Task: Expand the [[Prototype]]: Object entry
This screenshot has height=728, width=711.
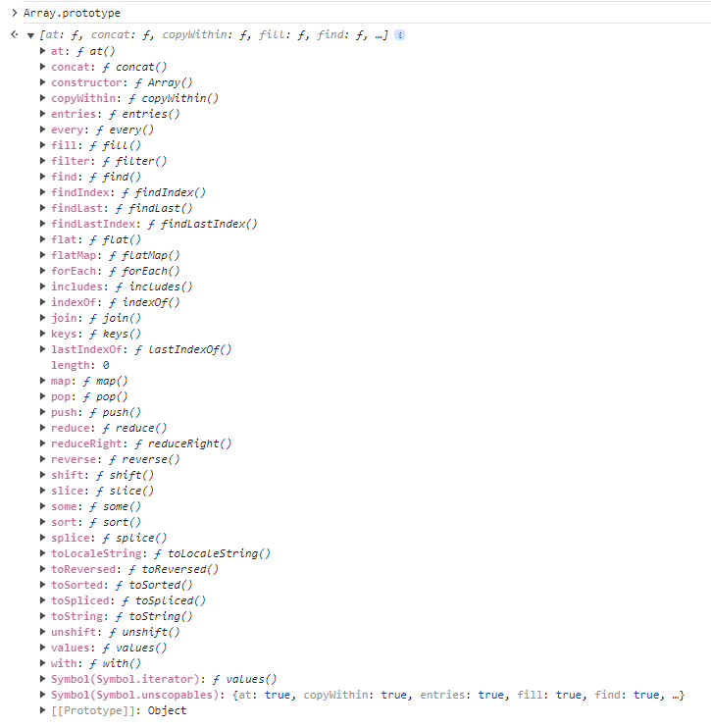Action: pyautogui.click(x=43, y=710)
